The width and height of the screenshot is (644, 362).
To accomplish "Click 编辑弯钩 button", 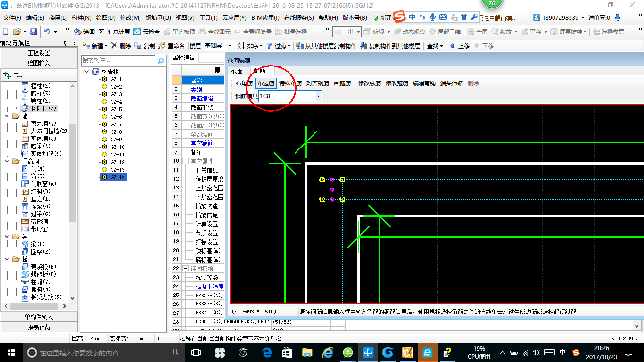I will [x=424, y=83].
